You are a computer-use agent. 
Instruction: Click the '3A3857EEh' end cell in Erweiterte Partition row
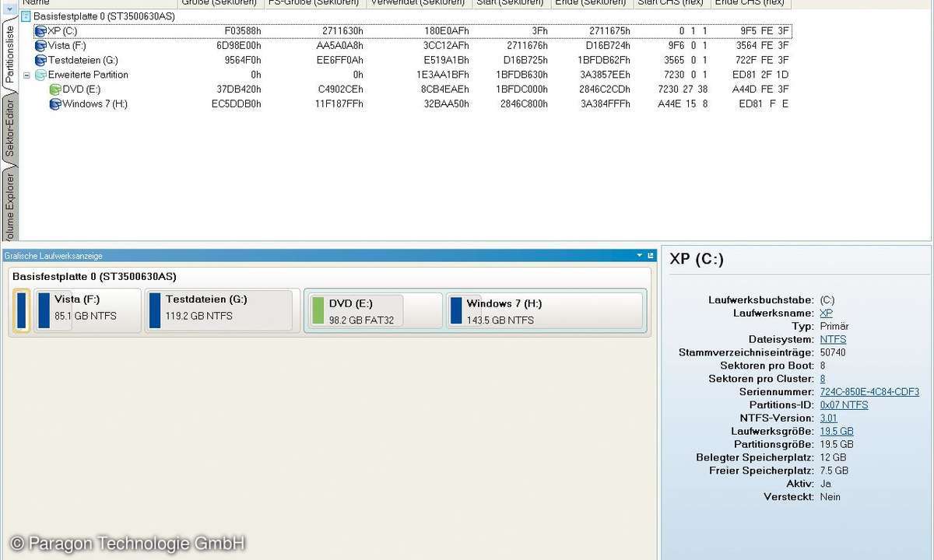(x=606, y=75)
